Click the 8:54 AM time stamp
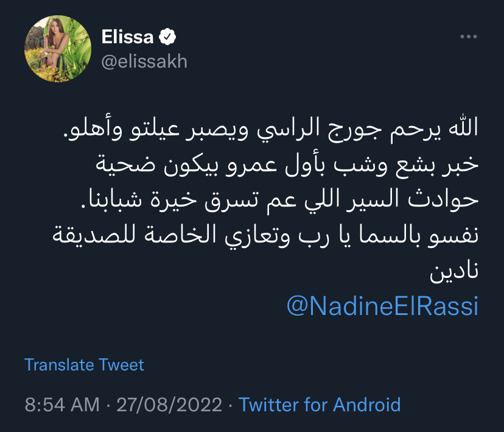 [61, 405]
